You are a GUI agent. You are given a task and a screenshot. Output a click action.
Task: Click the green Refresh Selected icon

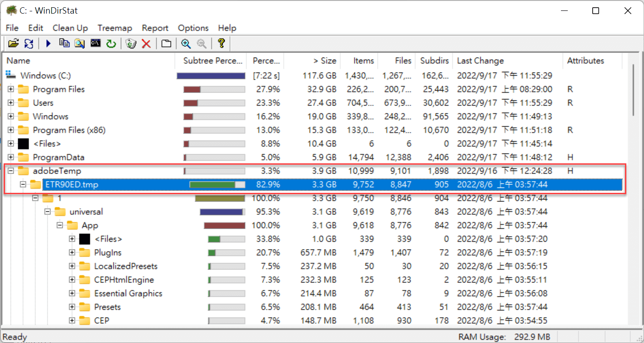pyautogui.click(x=111, y=44)
